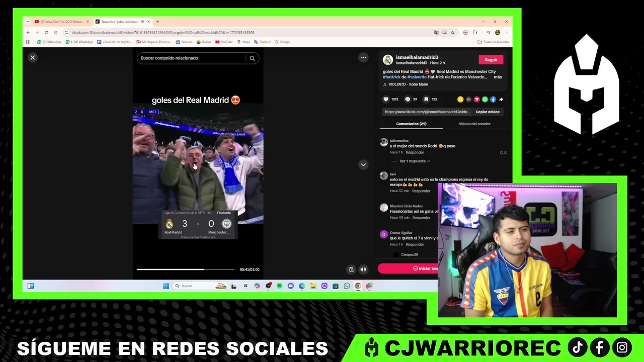Open Google Chrome from the taskbar
The height and width of the screenshot is (362, 644).
pos(358,286)
